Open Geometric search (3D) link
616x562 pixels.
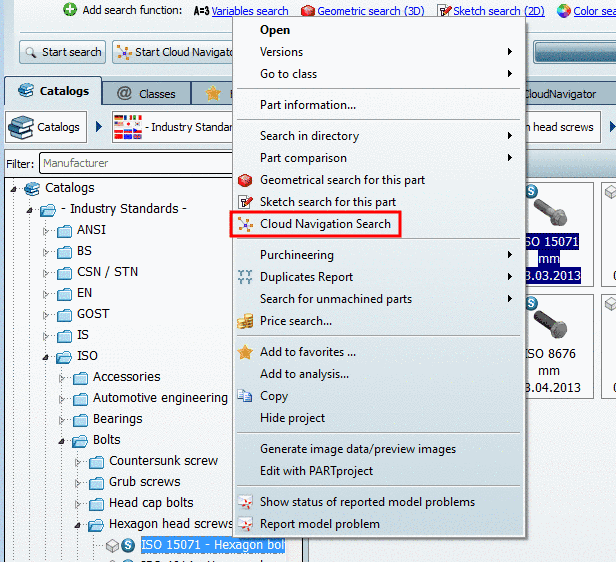(371, 11)
